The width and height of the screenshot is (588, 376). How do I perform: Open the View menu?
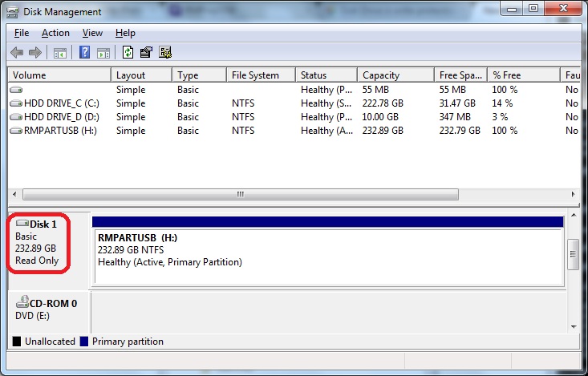[92, 33]
